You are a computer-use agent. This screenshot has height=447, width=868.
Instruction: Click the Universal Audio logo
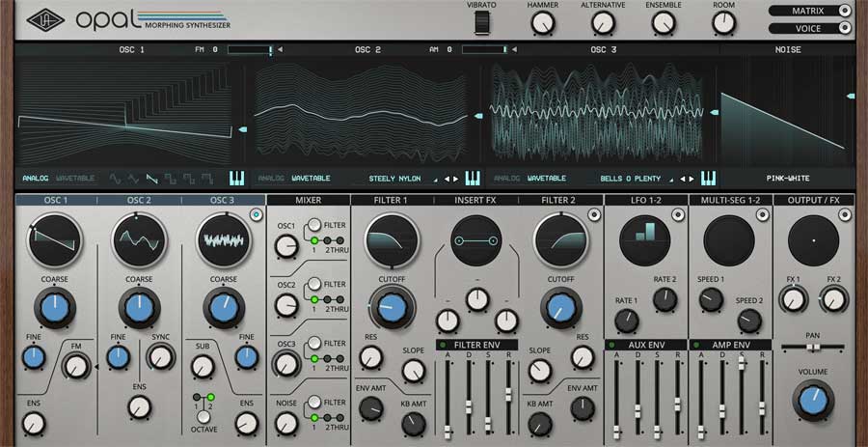click(x=45, y=20)
